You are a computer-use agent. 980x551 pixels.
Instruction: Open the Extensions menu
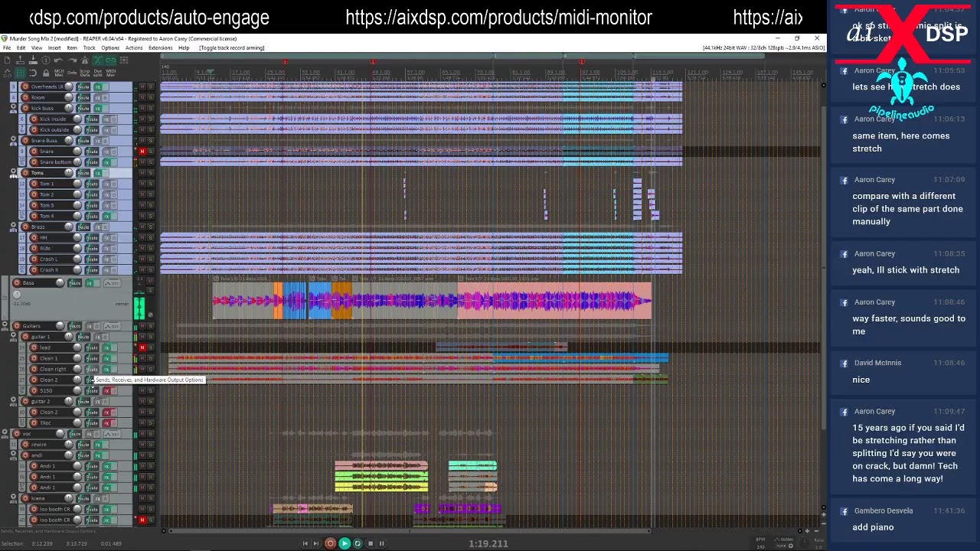tap(160, 48)
